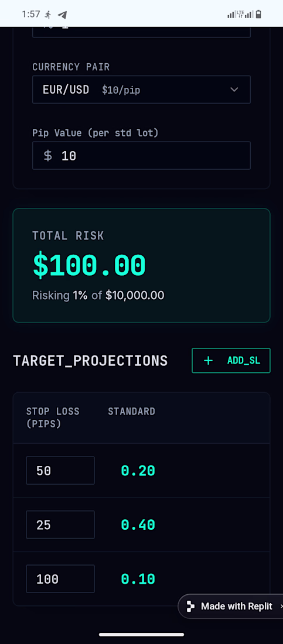Click the plus icon beside ADD_SL
This screenshot has width=283, height=644.
(x=209, y=361)
